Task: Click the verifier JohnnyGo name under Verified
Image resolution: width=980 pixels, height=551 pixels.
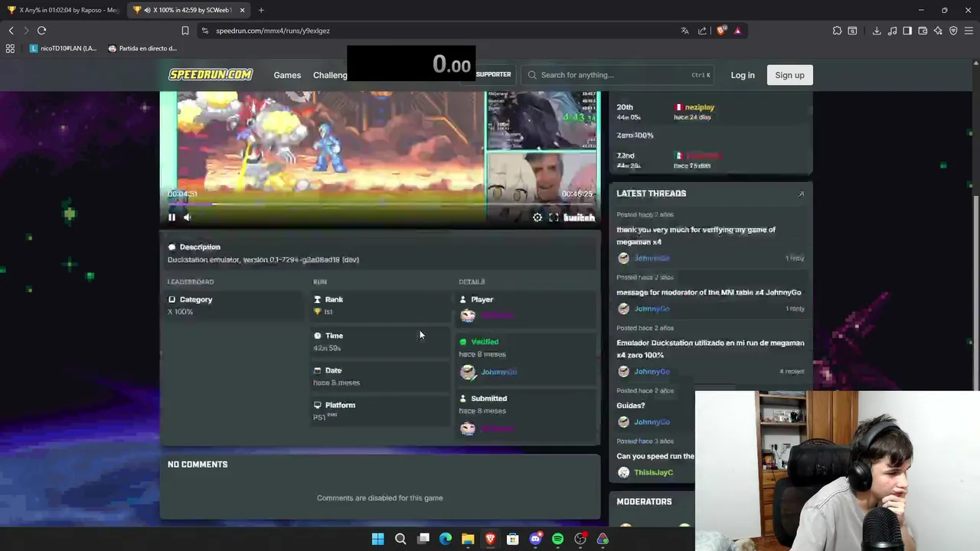Action: pyautogui.click(x=498, y=372)
